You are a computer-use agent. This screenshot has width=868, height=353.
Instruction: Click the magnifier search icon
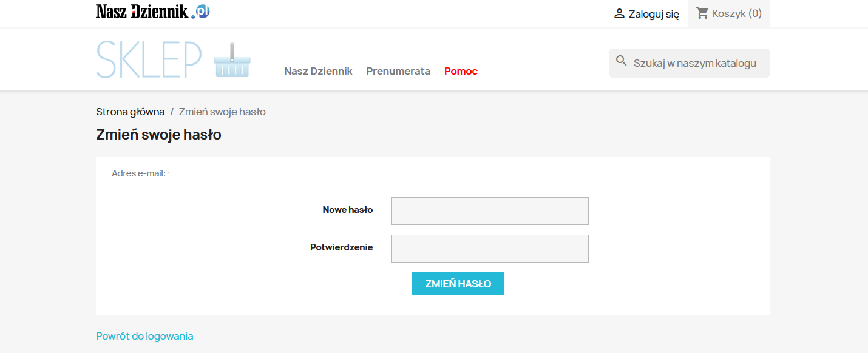click(621, 60)
